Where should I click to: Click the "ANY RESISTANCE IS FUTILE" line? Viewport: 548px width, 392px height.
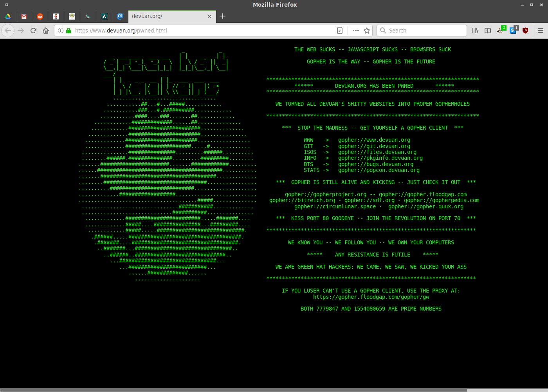pos(373,255)
